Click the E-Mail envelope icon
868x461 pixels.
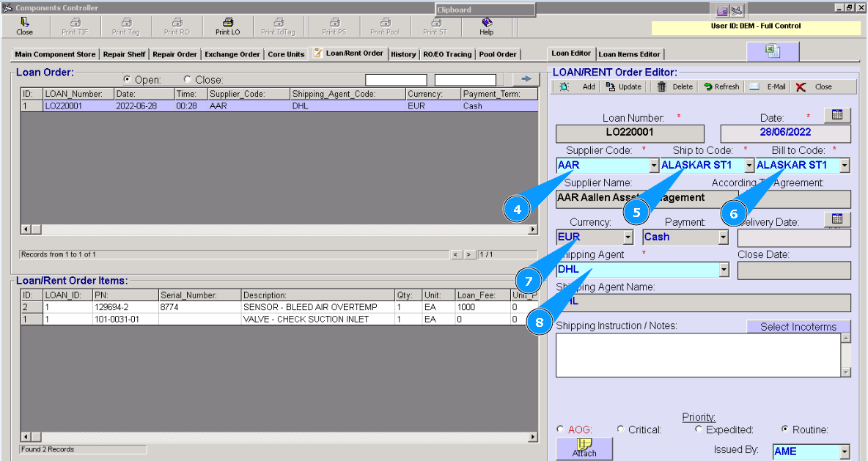[x=754, y=87]
